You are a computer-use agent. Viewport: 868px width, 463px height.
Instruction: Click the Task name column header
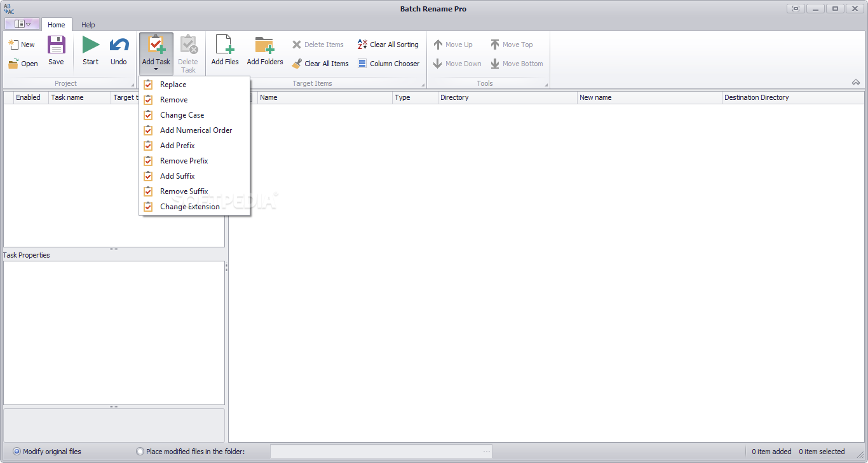point(79,97)
